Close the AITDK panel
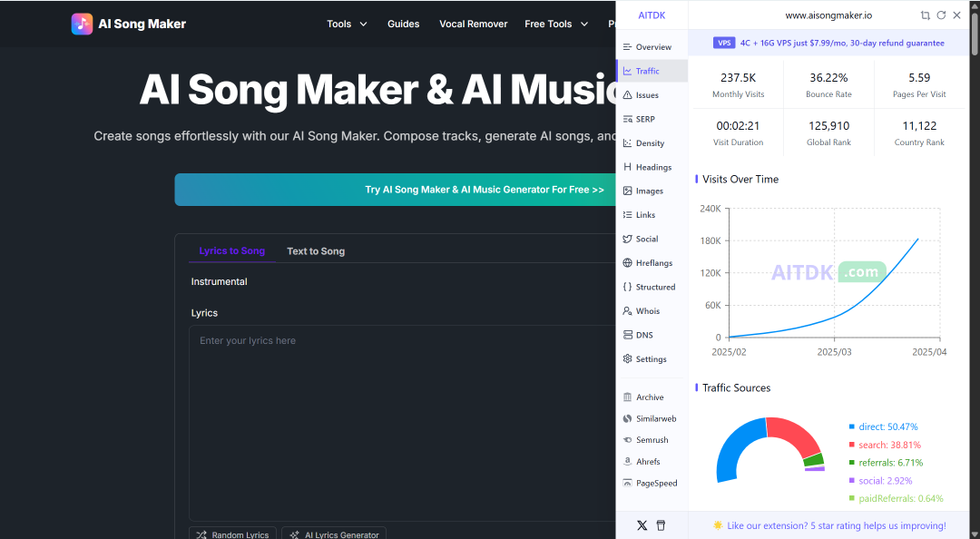The height and width of the screenshot is (539, 980). 957,15
